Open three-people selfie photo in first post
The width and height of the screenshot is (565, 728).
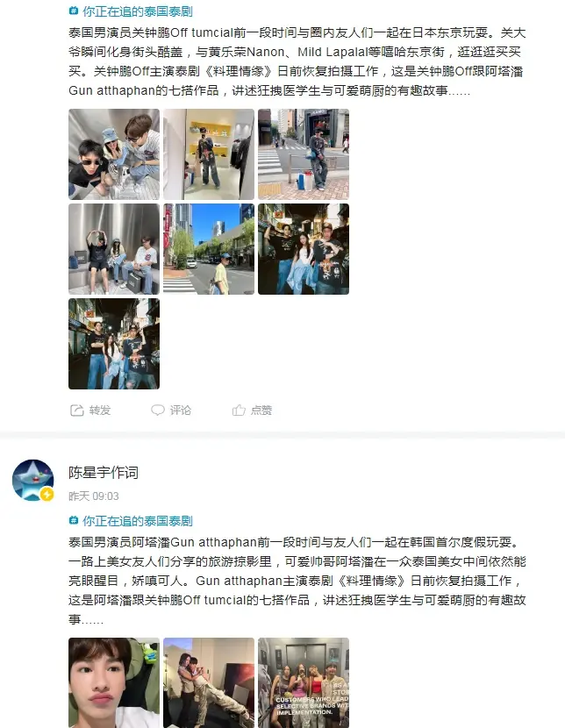point(114,154)
